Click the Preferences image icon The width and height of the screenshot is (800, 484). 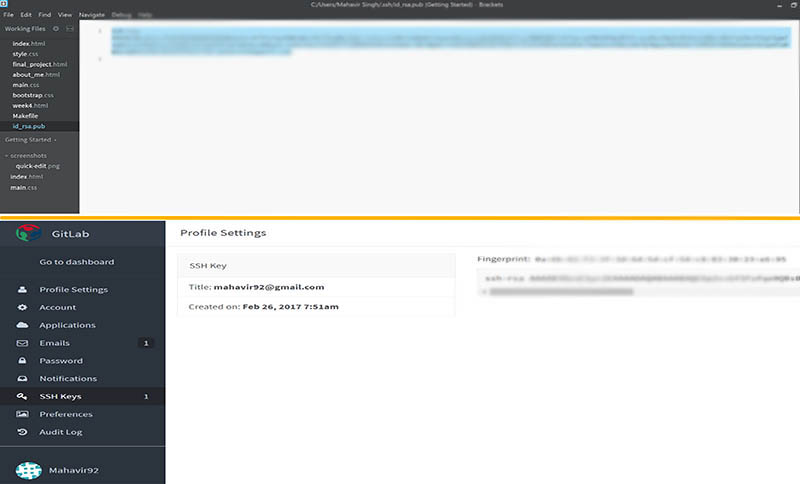click(22, 414)
